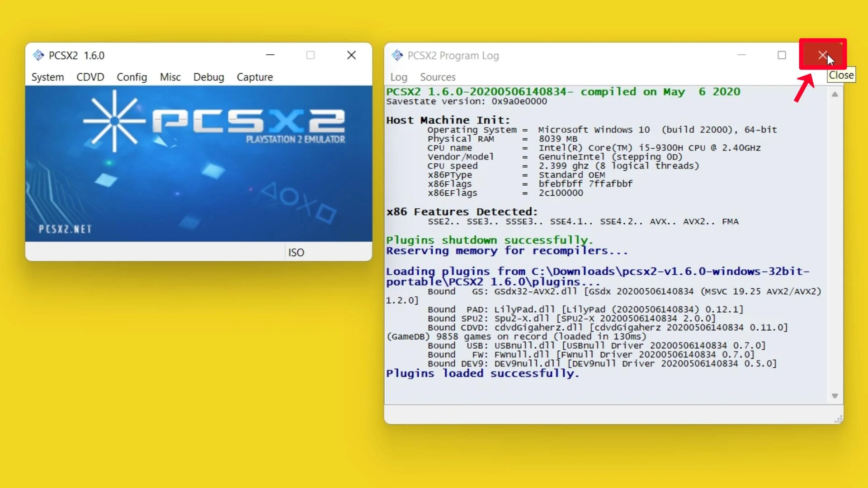Click the USBnull.dll USB bound line
Screen dimensions: 868x488
click(597, 346)
